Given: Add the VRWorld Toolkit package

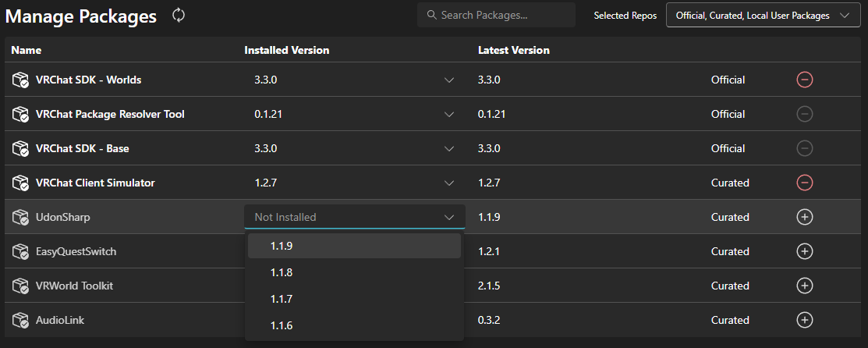Looking at the screenshot, I should coord(805,286).
